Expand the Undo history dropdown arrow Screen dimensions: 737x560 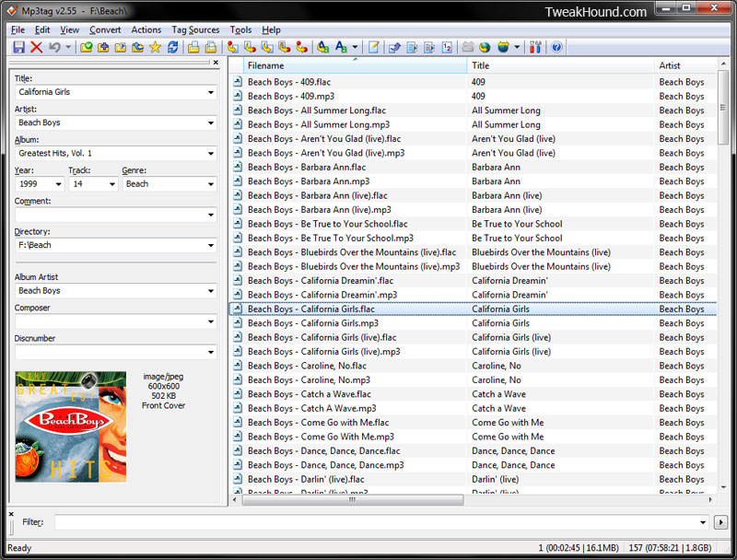[68, 47]
